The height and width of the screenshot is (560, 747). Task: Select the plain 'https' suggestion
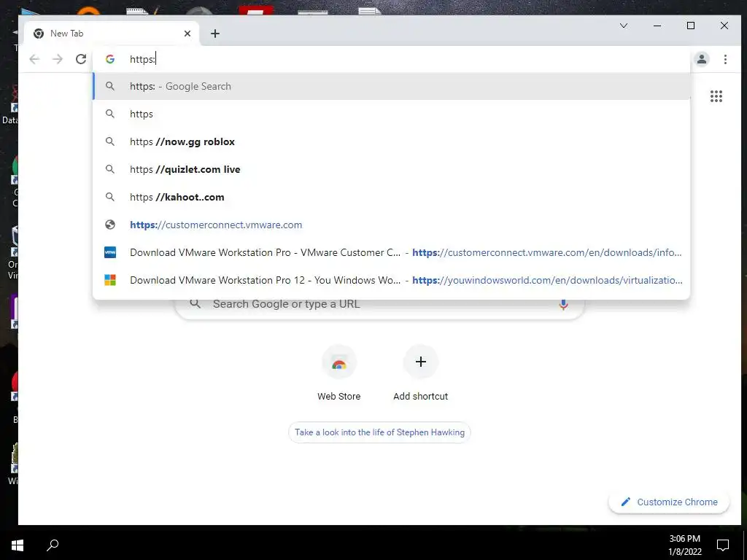pyautogui.click(x=392, y=114)
